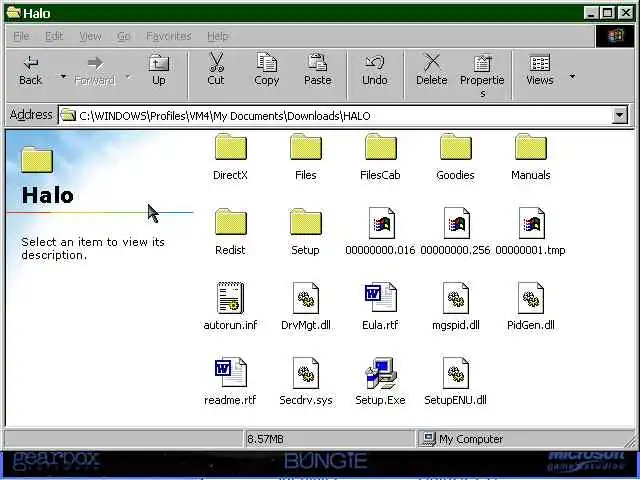Click the Views toolbar button
This screenshot has width=640, height=480.
(x=540, y=69)
